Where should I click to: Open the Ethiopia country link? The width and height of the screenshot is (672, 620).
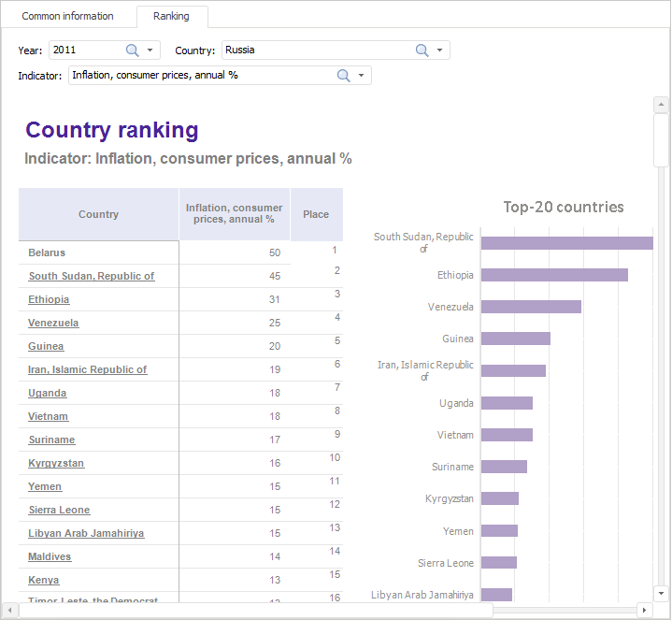click(x=49, y=299)
